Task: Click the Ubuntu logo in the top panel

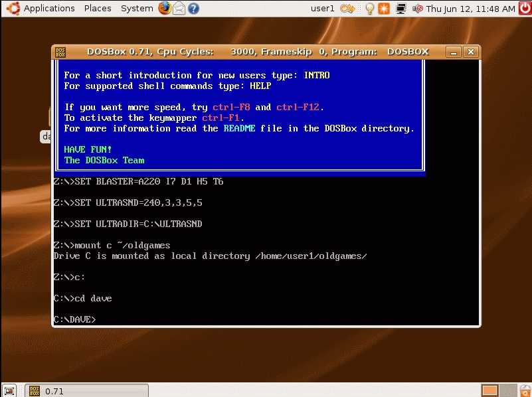Action: point(13,8)
